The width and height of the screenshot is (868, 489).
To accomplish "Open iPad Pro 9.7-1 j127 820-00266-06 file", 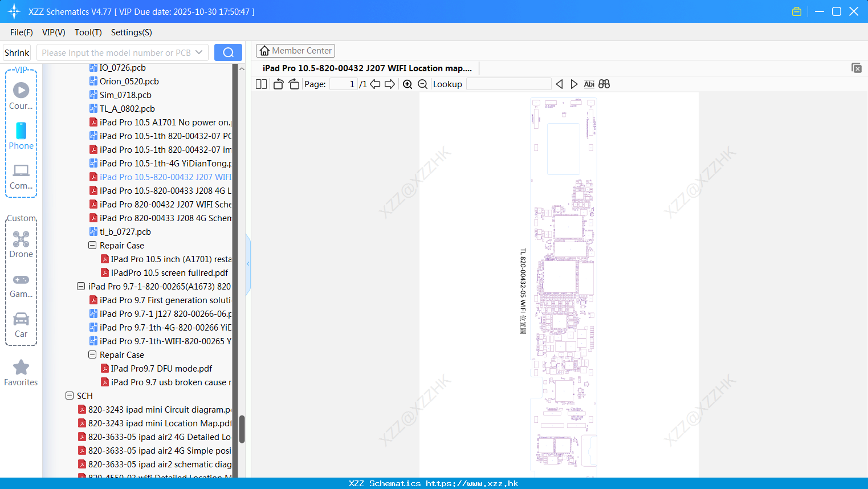I will [160, 314].
